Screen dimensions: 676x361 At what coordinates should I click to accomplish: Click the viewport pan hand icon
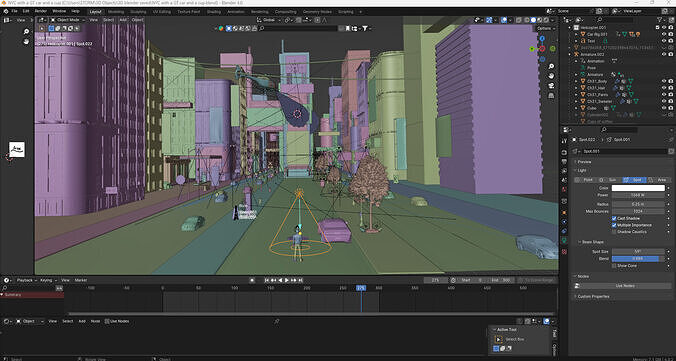[551, 76]
